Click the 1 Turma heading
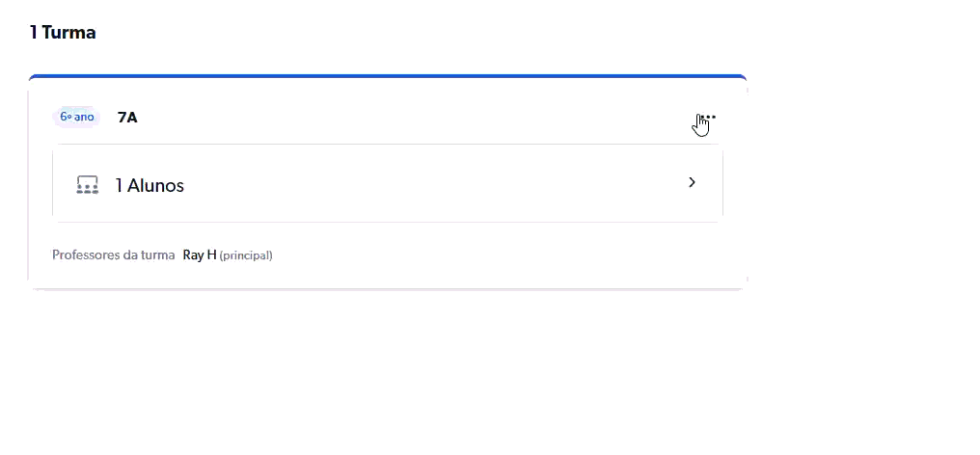The image size is (980, 455). click(63, 33)
